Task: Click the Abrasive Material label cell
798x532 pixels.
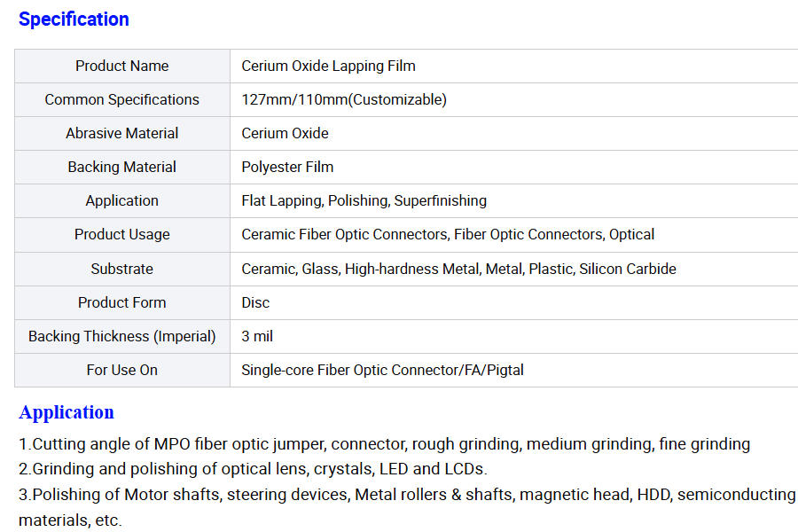Action: coord(121,133)
